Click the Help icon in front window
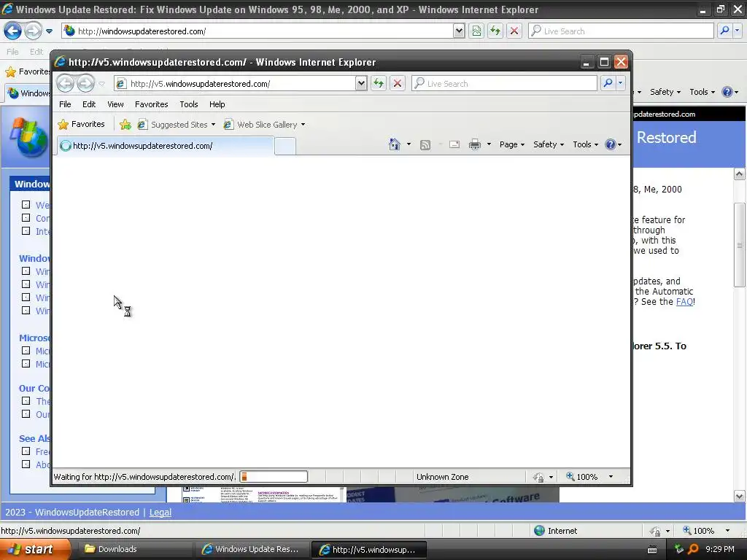Screen dimensions: 747x560 tap(611, 144)
